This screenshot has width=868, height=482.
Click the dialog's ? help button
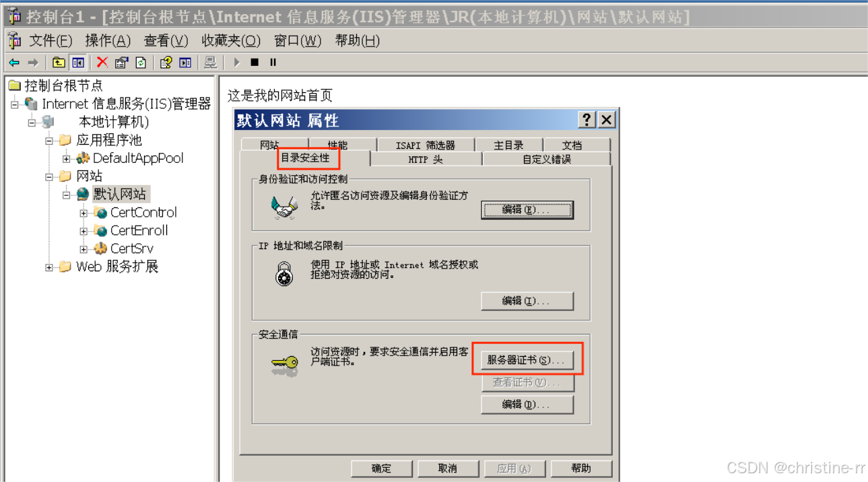pyautogui.click(x=587, y=120)
